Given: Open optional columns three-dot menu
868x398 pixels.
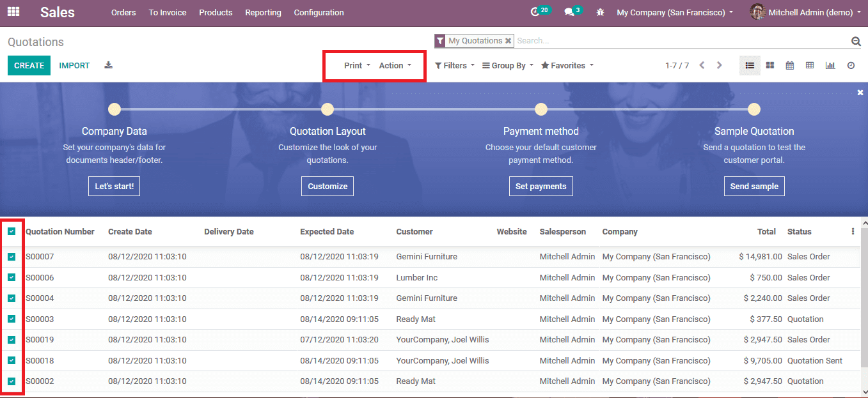Looking at the screenshot, I should pyautogui.click(x=853, y=231).
